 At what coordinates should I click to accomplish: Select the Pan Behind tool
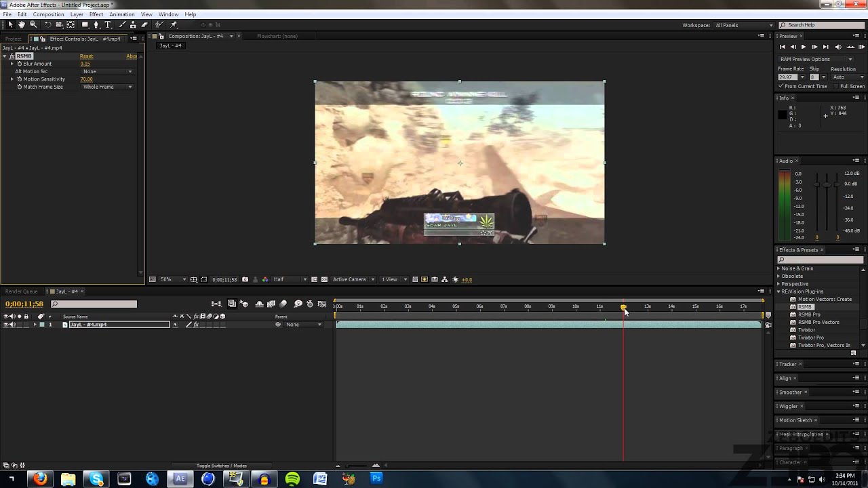71,24
